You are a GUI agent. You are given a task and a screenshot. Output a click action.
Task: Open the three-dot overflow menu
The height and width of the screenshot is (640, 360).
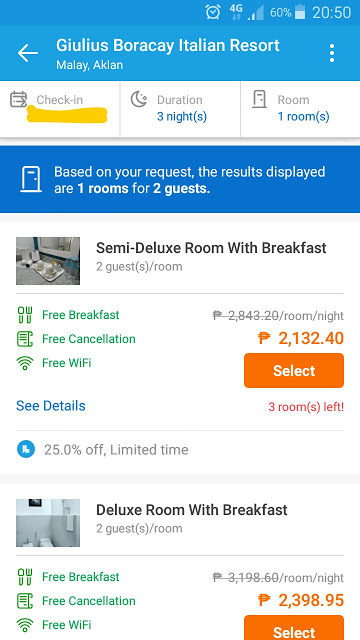point(332,53)
